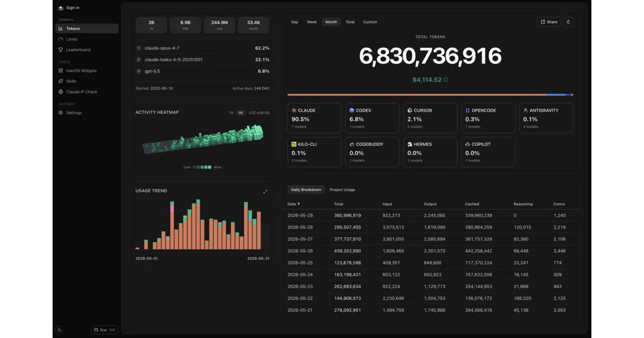The width and height of the screenshot is (644, 338).
Task: Click the CodeBuddy logo icon
Action: coord(352,144)
